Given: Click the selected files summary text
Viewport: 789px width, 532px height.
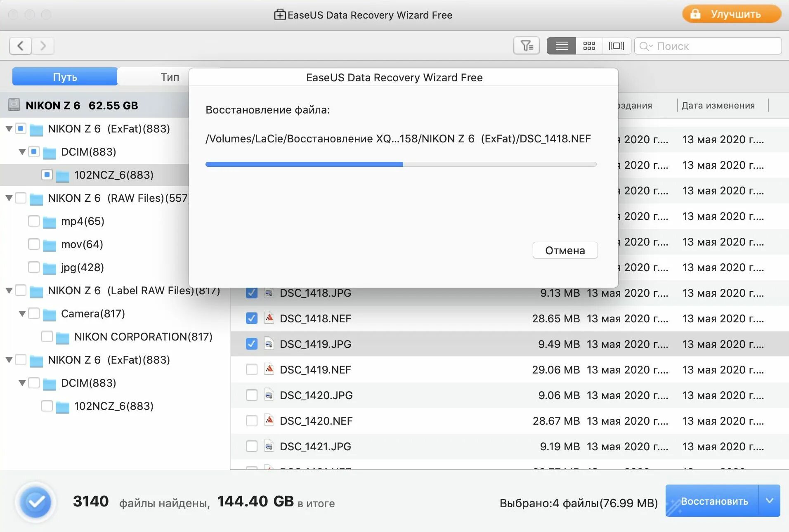Looking at the screenshot, I should pos(579,503).
